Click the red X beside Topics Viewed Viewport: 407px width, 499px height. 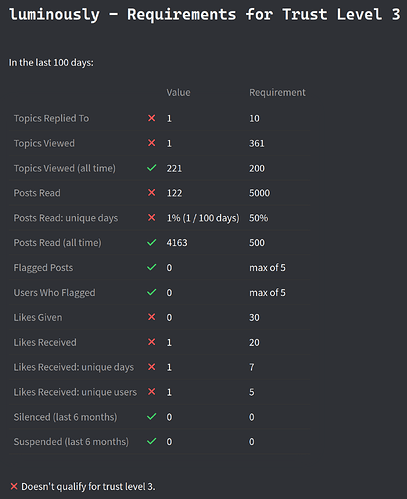coord(152,143)
